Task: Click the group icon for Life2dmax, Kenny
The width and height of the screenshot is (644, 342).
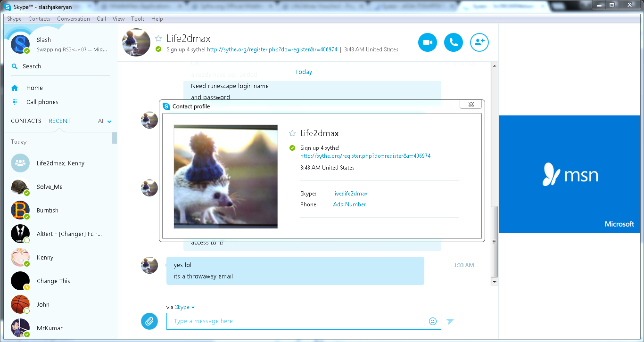Action: click(x=20, y=163)
